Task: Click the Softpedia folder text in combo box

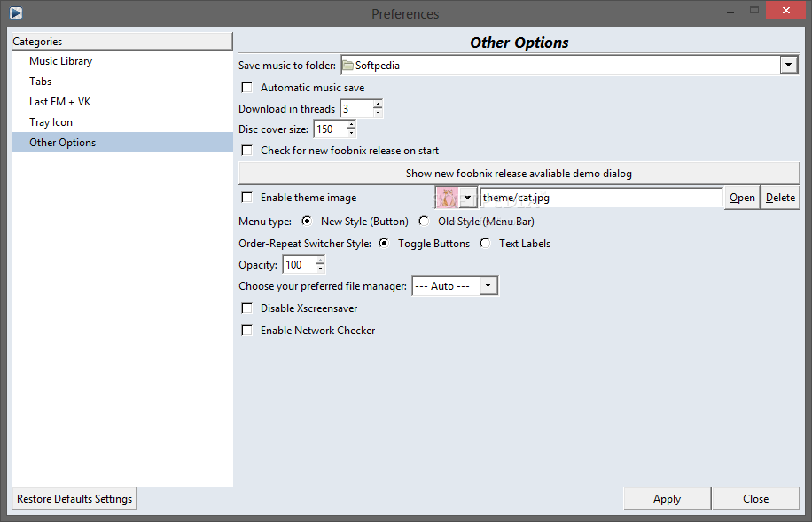Action: click(x=378, y=66)
